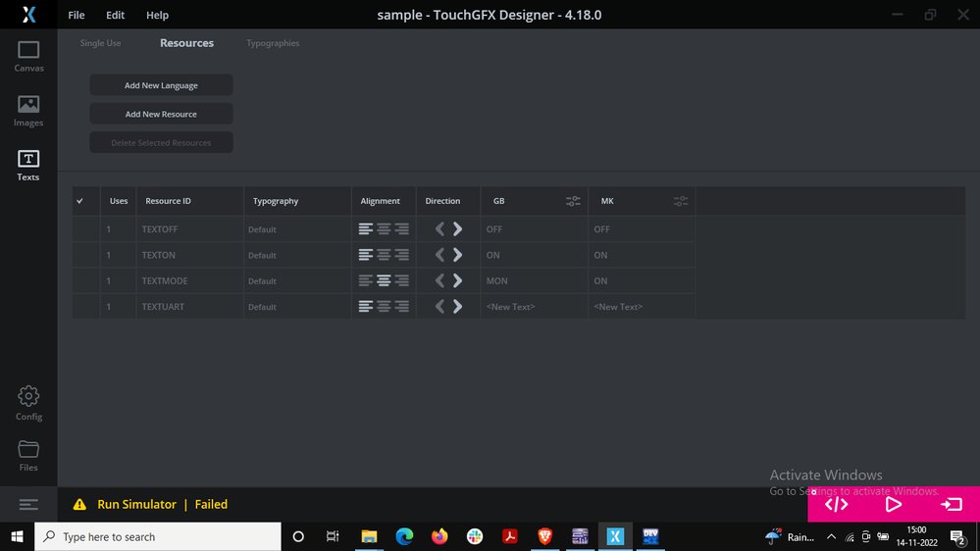
Task: Open the File menu
Action: pyautogui.click(x=77, y=15)
